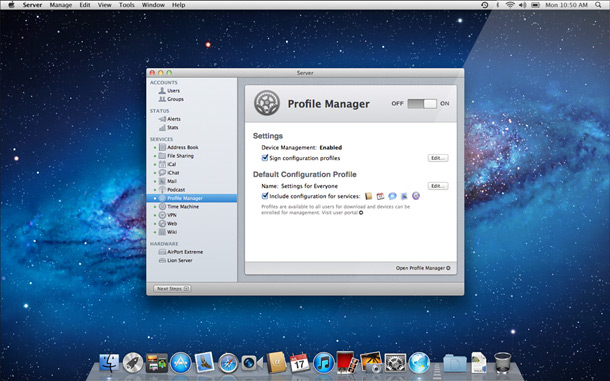Toggle the Profile Manager ON/OFF switch

pyautogui.click(x=422, y=104)
